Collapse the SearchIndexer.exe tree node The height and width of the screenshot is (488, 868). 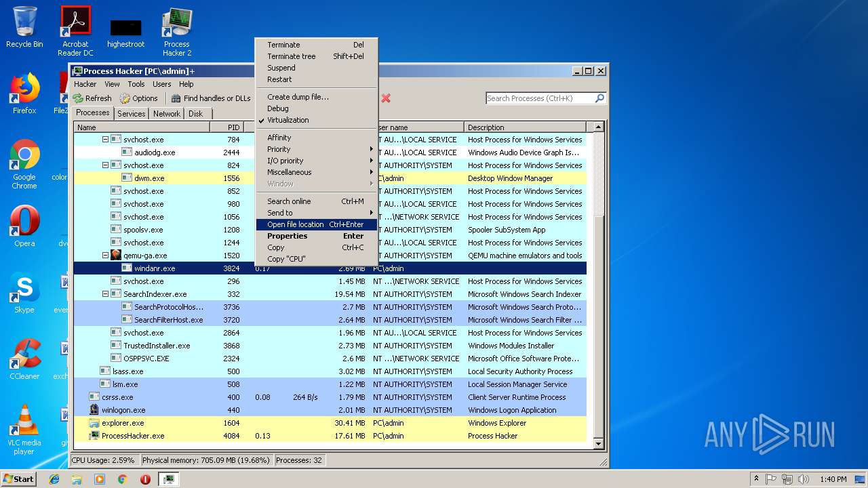tap(105, 294)
